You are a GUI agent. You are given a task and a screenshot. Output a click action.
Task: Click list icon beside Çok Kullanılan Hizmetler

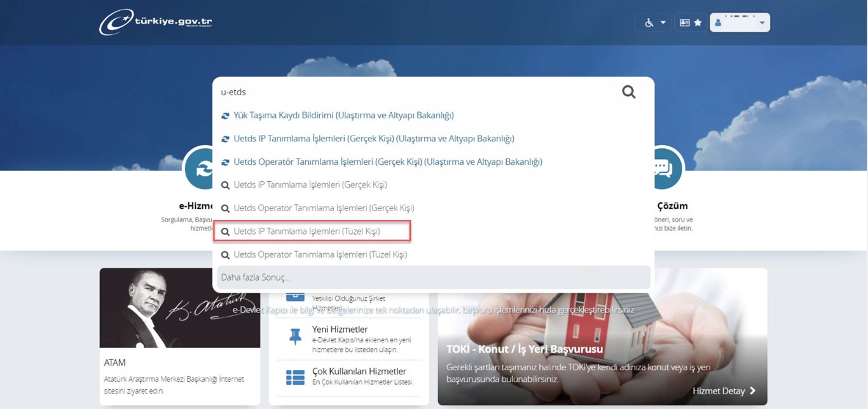295,377
